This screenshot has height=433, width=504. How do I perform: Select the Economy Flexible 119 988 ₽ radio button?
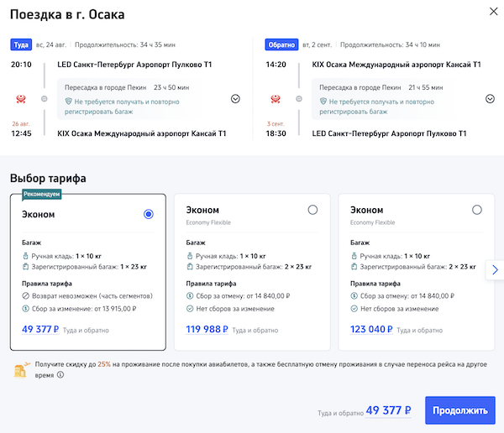(312, 210)
